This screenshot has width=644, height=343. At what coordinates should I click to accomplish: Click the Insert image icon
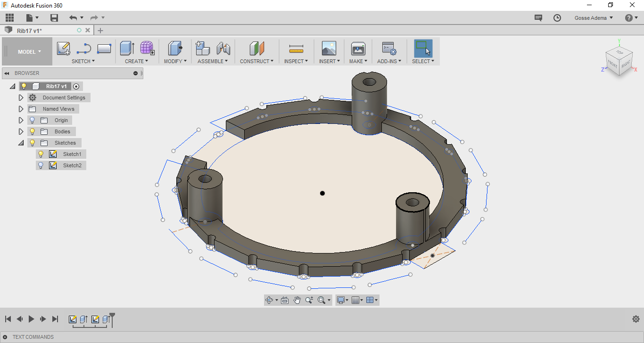pos(329,49)
